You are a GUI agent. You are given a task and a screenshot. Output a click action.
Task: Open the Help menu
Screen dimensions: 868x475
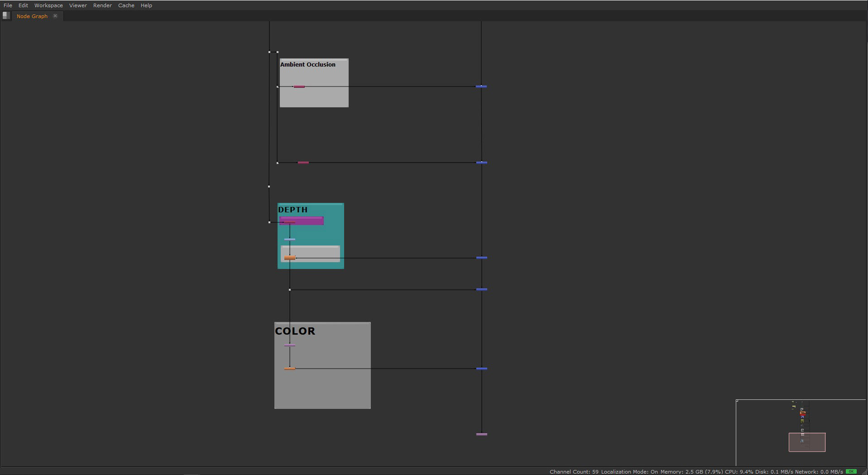pyautogui.click(x=146, y=5)
